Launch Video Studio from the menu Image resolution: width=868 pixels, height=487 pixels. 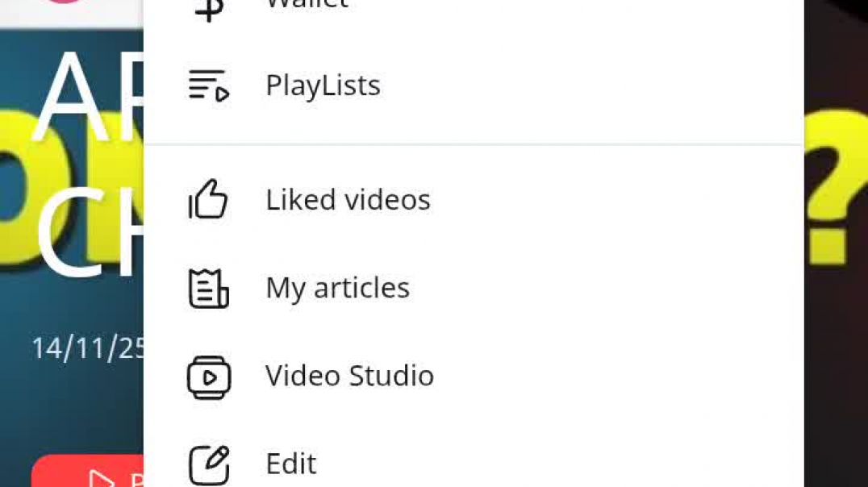click(x=349, y=377)
